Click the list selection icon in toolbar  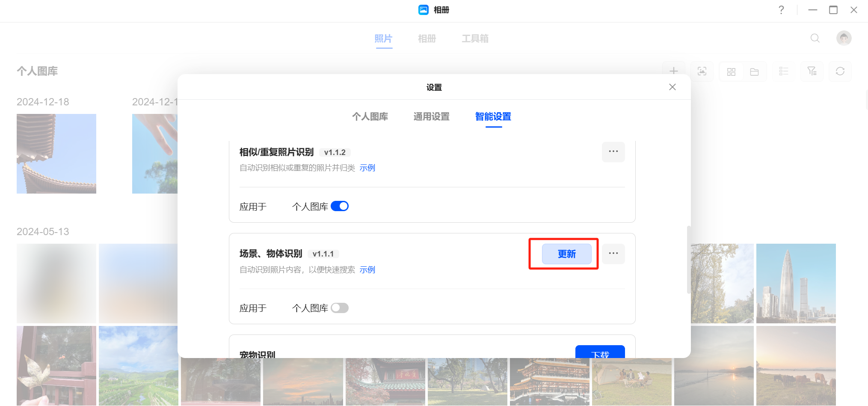pos(783,71)
